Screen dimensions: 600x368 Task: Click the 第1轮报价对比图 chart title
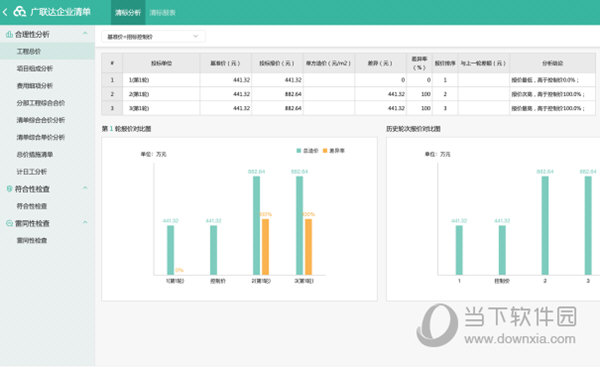(127, 129)
